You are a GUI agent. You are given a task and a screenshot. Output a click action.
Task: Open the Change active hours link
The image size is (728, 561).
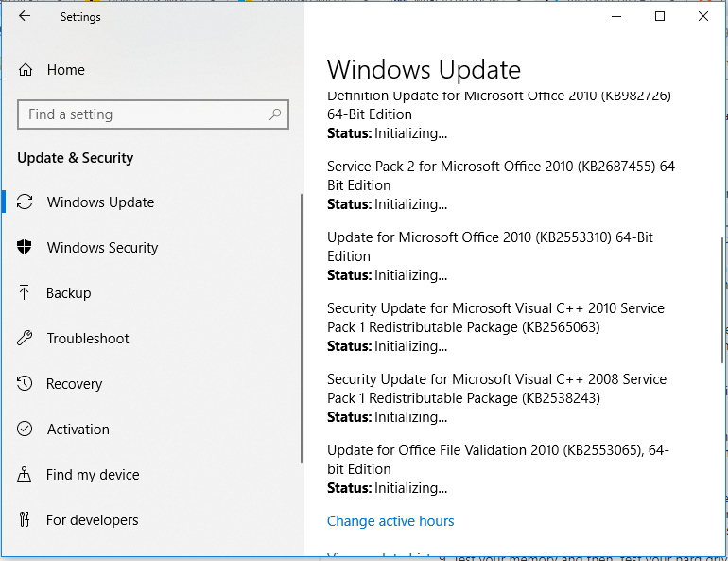click(390, 521)
